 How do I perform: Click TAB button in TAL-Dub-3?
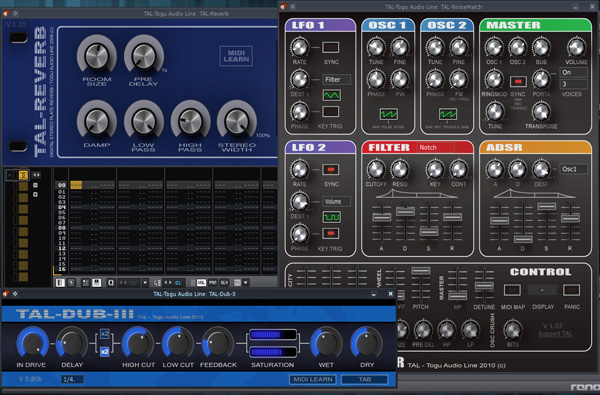pyautogui.click(x=364, y=379)
